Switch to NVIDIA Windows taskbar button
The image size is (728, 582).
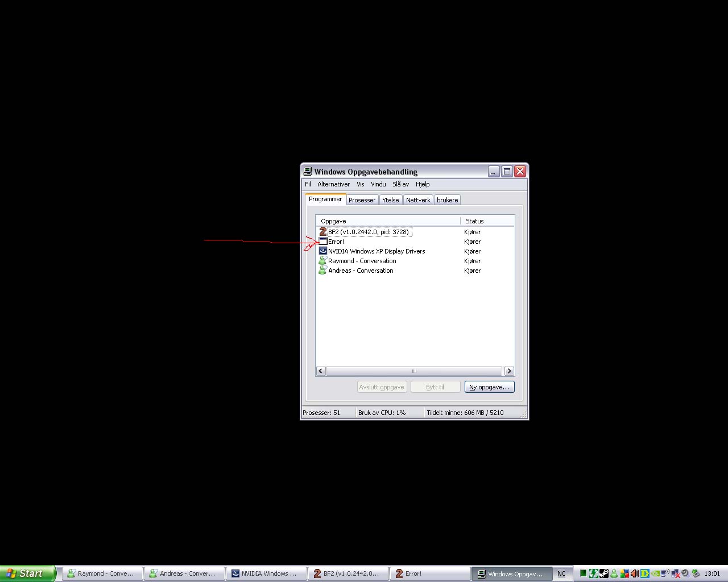coord(266,573)
